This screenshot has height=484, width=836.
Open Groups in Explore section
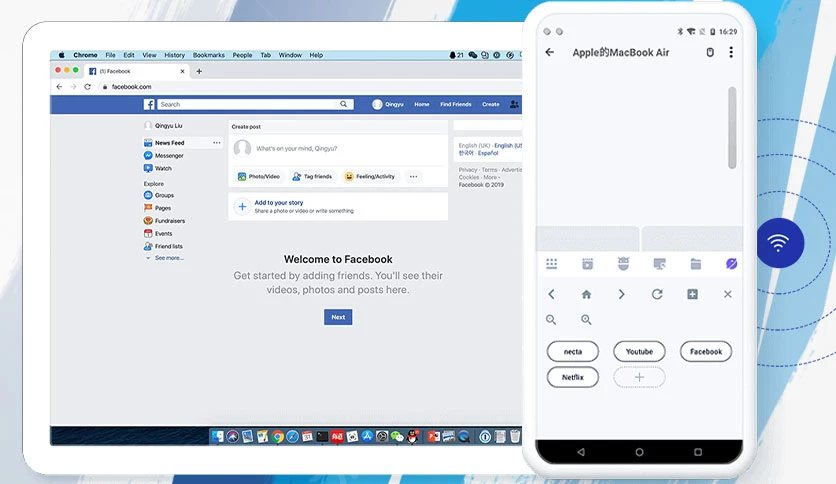click(x=159, y=195)
